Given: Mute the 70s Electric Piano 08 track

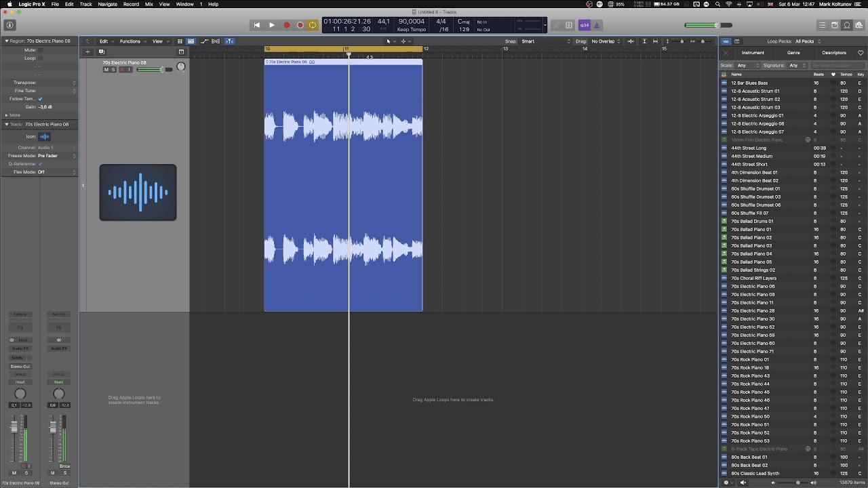Looking at the screenshot, I should point(106,70).
